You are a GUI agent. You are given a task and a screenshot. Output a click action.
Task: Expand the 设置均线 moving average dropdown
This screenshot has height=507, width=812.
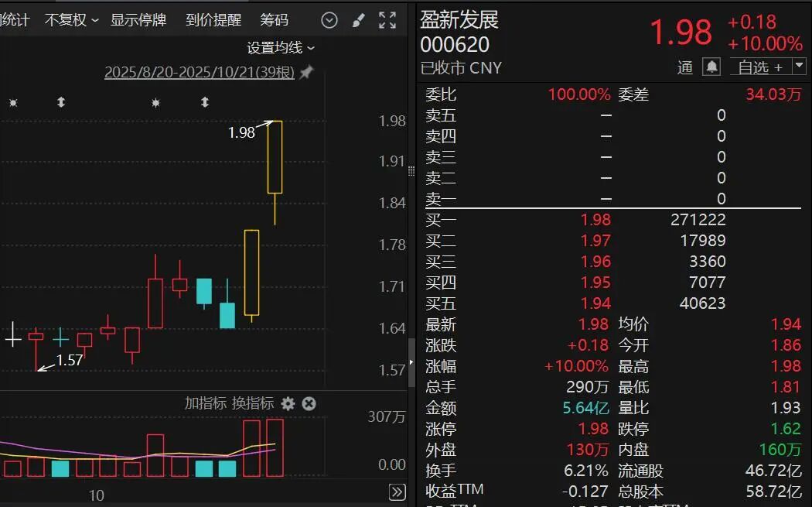281,48
